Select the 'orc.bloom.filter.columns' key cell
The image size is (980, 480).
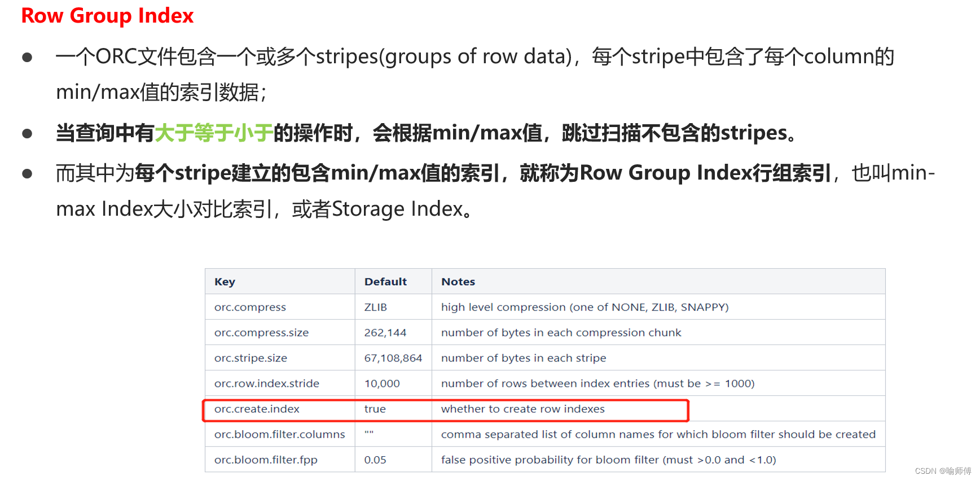tap(279, 434)
